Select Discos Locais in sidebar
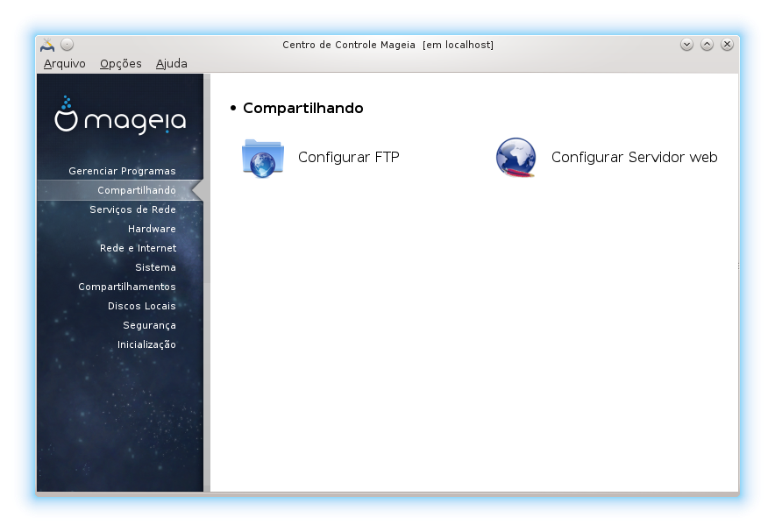The width and height of the screenshot is (775, 532). (x=142, y=306)
